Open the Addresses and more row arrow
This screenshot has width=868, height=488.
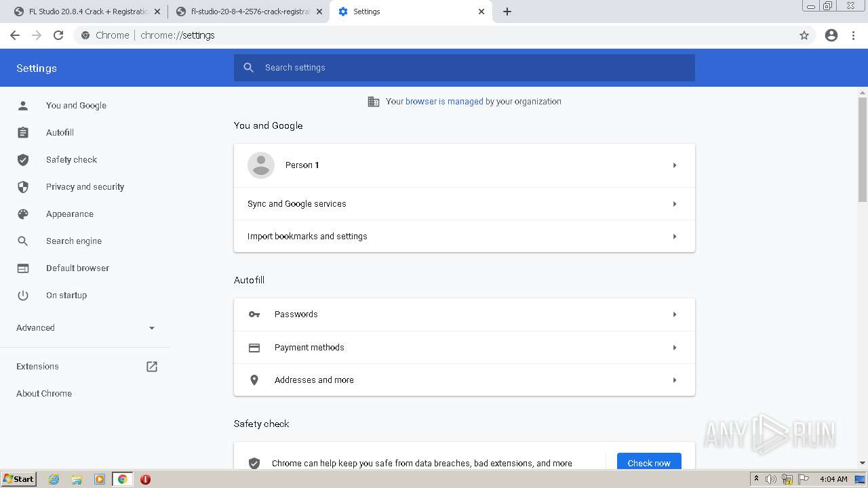pos(675,380)
